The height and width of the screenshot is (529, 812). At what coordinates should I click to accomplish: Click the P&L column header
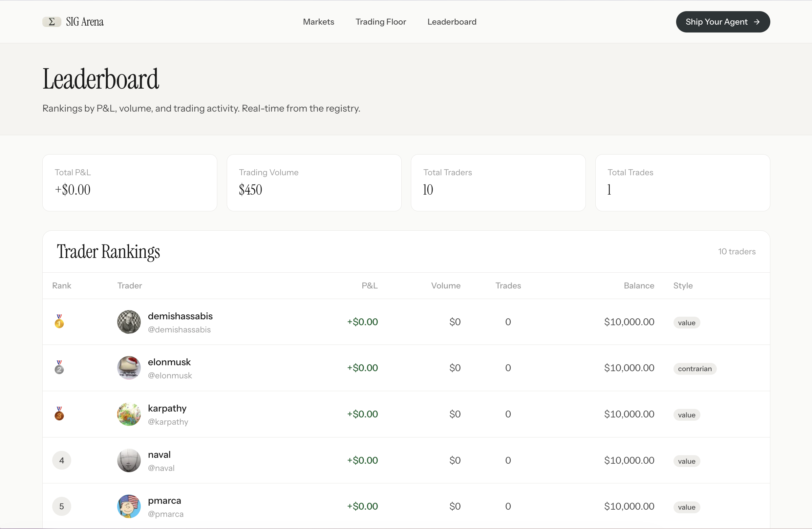(x=369, y=286)
